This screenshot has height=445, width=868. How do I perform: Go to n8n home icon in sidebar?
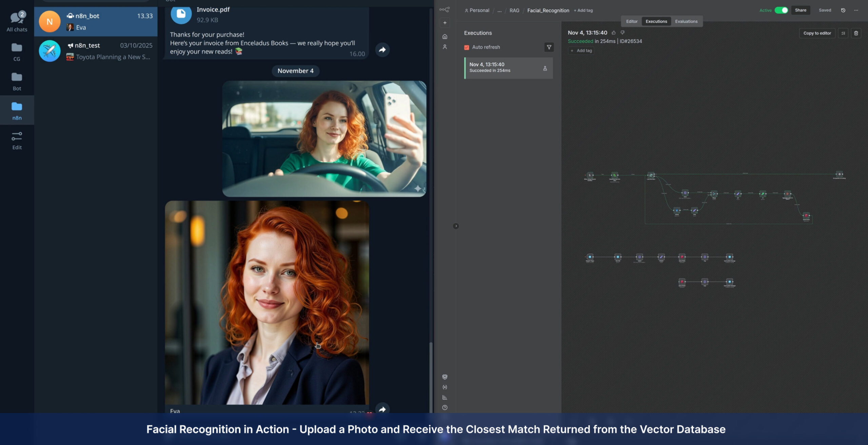pos(445,37)
